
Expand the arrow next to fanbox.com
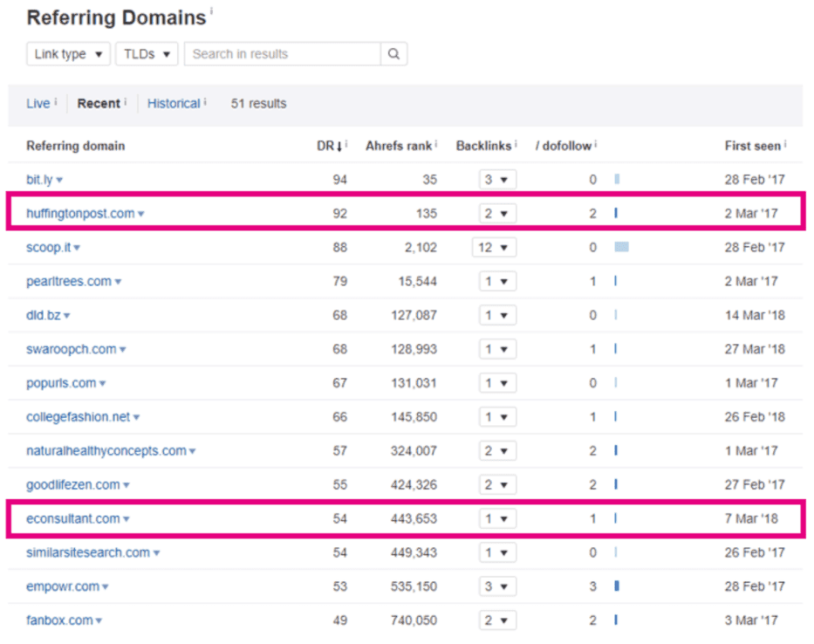click(99, 621)
